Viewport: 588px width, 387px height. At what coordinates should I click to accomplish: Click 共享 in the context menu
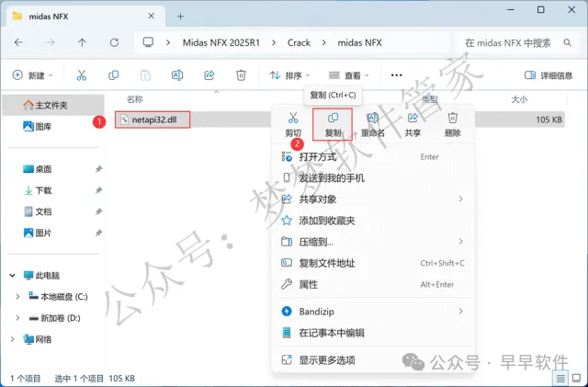(413, 125)
